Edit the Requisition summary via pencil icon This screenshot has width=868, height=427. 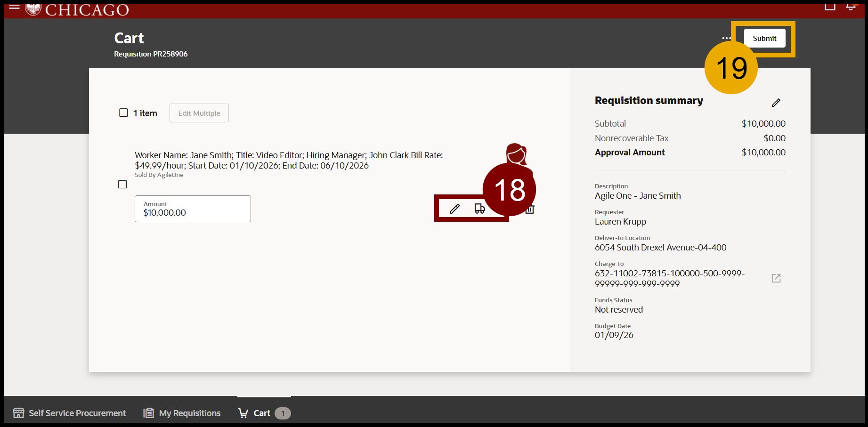point(776,102)
